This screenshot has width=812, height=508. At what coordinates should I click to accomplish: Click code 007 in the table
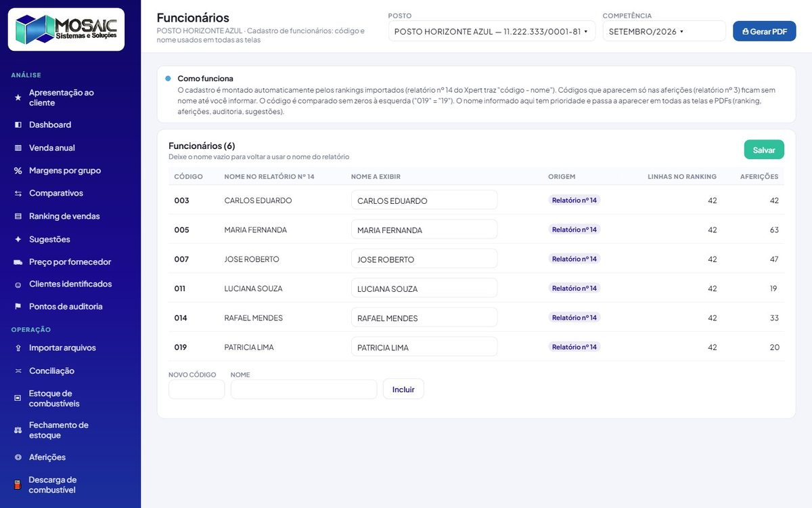[181, 259]
